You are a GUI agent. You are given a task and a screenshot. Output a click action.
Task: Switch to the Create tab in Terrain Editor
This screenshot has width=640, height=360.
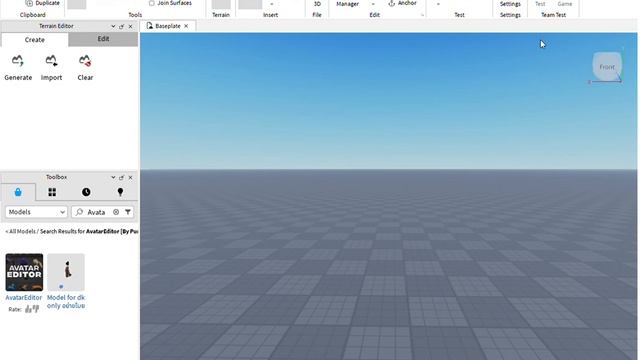tap(35, 40)
